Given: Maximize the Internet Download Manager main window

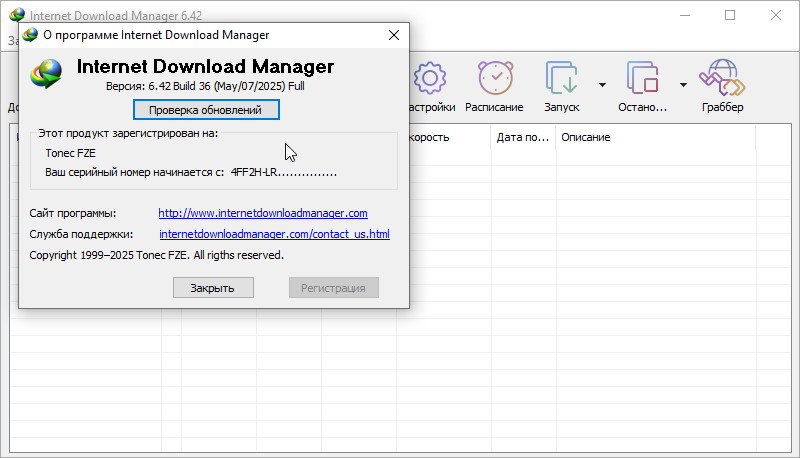Looking at the screenshot, I should pos(730,15).
